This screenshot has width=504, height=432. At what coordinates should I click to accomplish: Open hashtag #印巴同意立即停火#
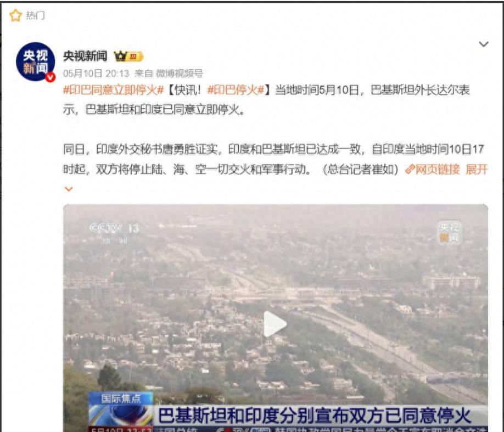(114, 90)
